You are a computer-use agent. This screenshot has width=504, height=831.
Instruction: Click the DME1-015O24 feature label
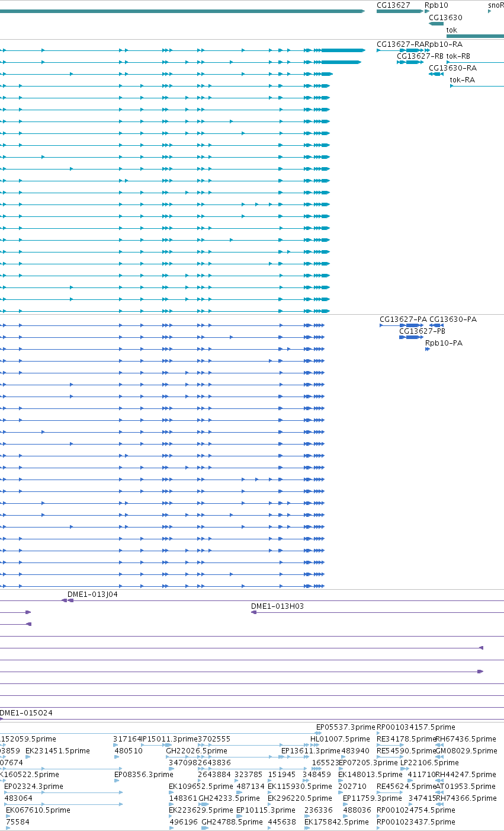coord(26,713)
